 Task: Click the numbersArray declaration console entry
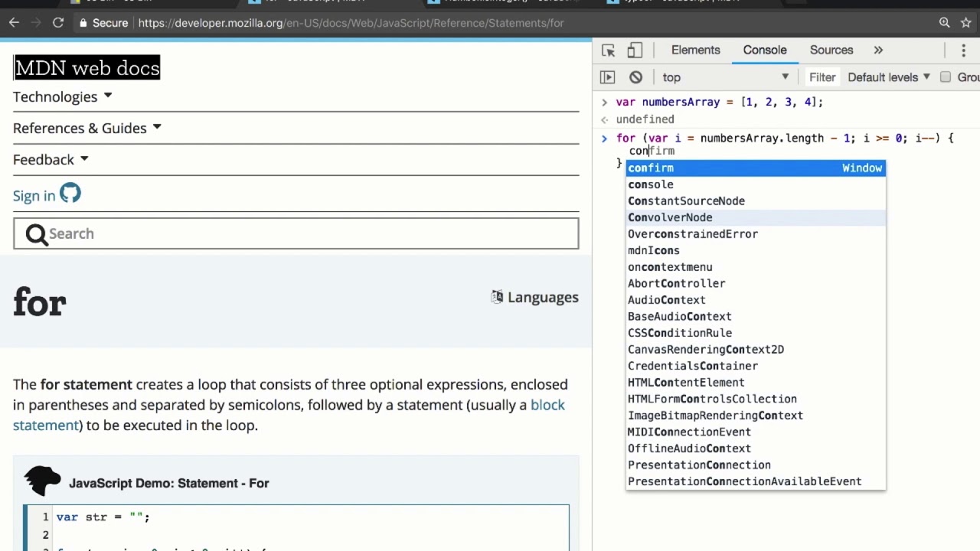click(x=720, y=102)
